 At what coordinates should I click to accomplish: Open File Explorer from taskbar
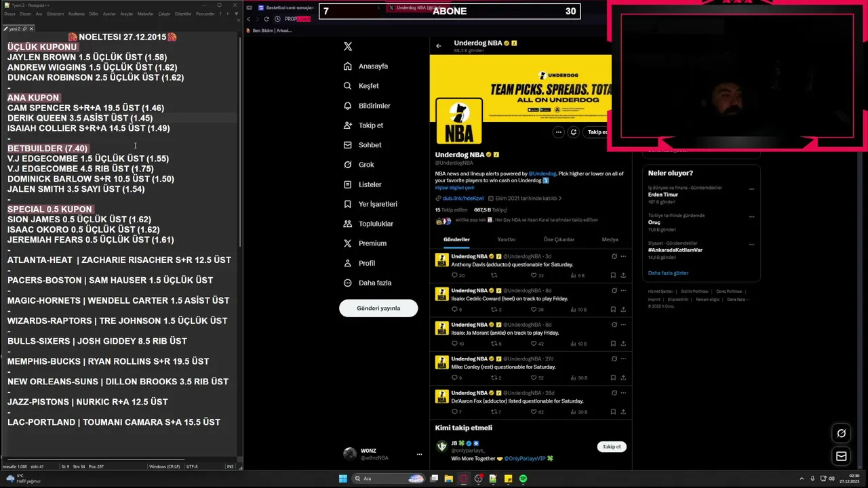pos(449,479)
